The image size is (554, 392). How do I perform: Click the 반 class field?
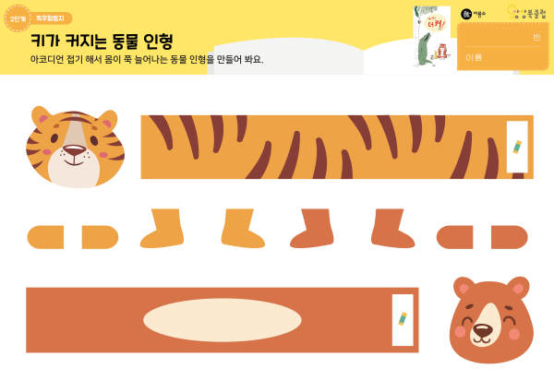point(503,37)
